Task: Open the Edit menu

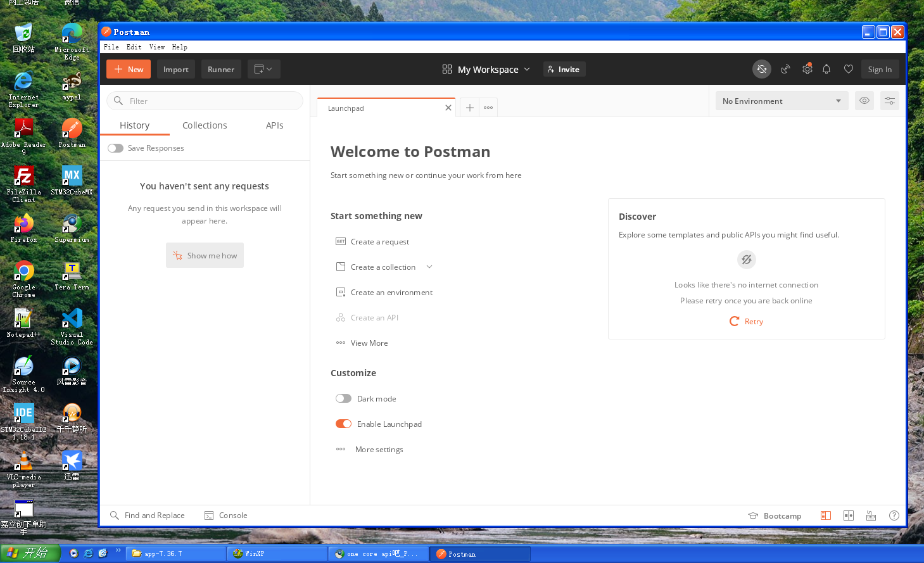Action: (x=134, y=47)
